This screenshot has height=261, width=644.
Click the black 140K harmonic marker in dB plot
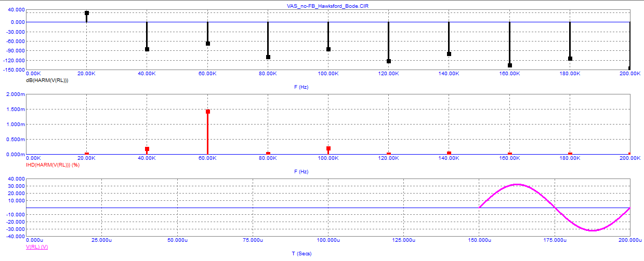(x=449, y=54)
